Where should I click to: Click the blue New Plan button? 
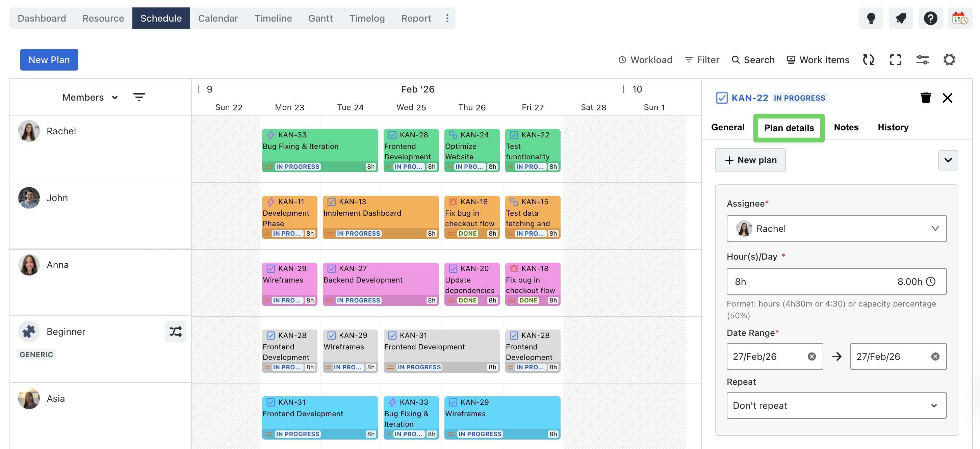coord(49,60)
